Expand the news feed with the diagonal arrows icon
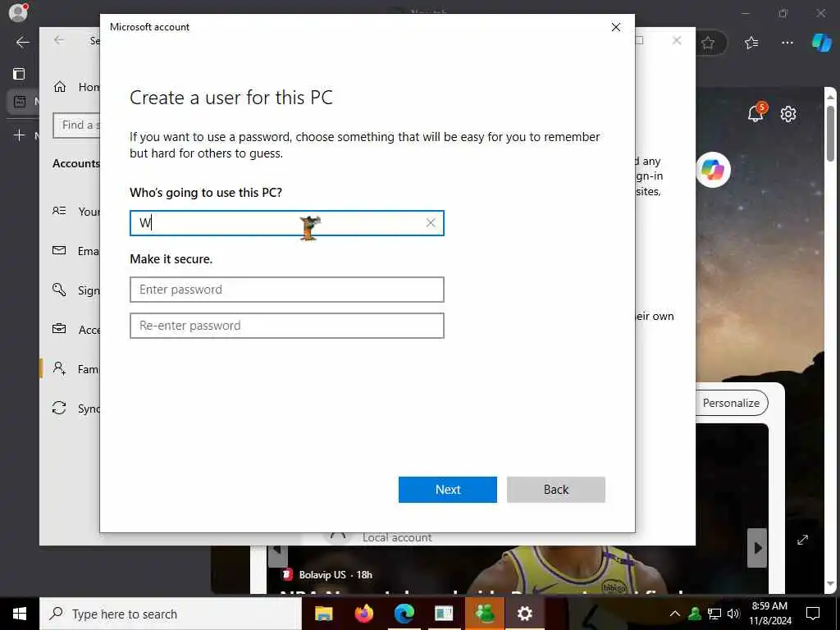 [x=802, y=540]
